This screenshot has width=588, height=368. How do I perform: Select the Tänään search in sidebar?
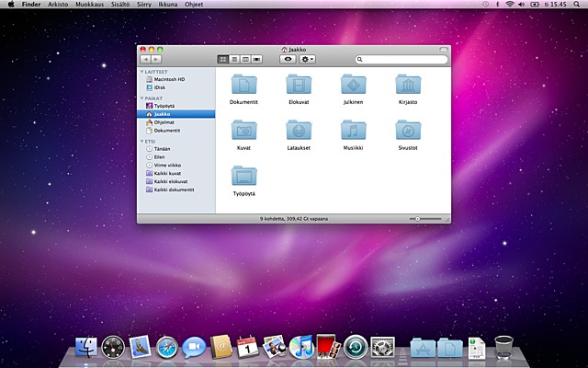(176, 149)
